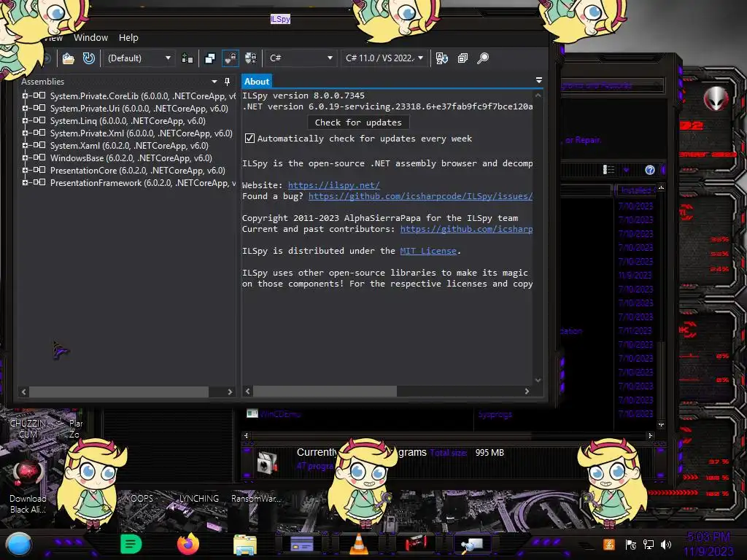
Task: Click the About pane scroll down arrow
Action: coord(538,380)
